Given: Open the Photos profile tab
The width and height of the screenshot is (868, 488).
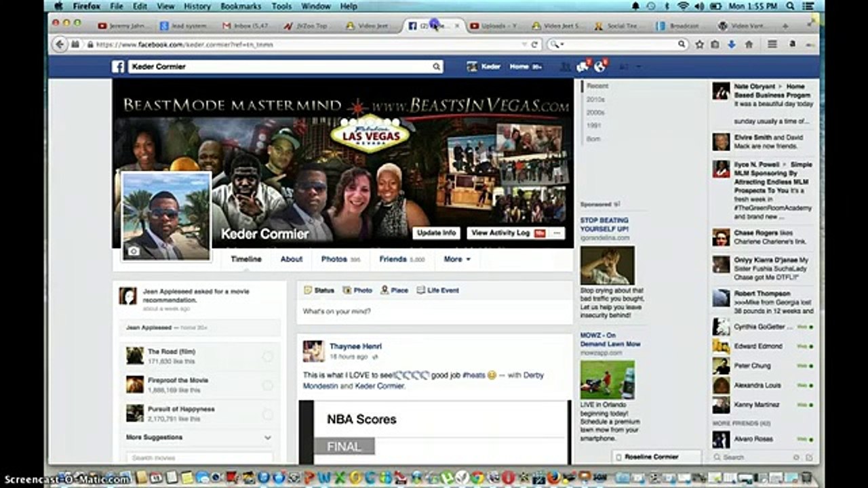Looking at the screenshot, I should 340,259.
